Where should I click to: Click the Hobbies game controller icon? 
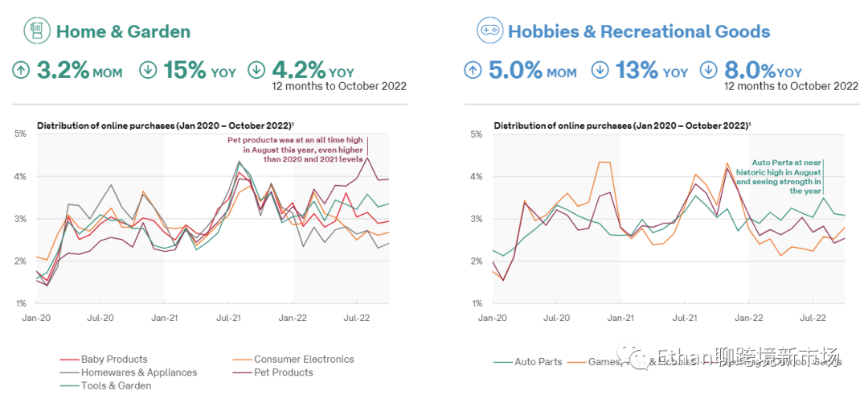point(489,31)
